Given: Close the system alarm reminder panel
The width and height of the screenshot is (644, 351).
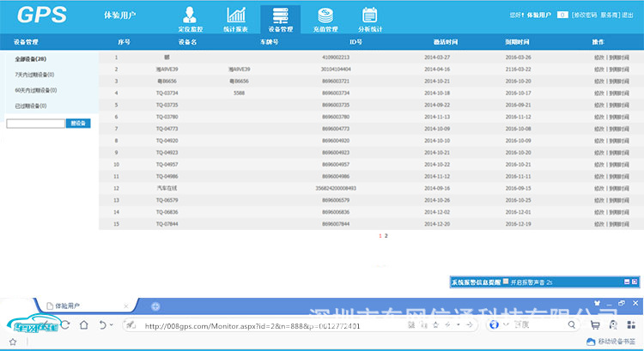Looking at the screenshot, I should (635, 281).
